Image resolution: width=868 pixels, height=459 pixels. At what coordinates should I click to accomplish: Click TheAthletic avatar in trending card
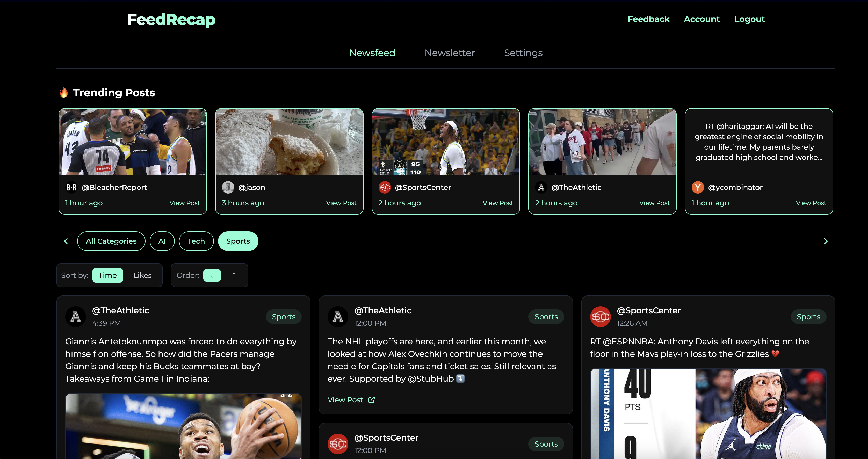pos(541,187)
